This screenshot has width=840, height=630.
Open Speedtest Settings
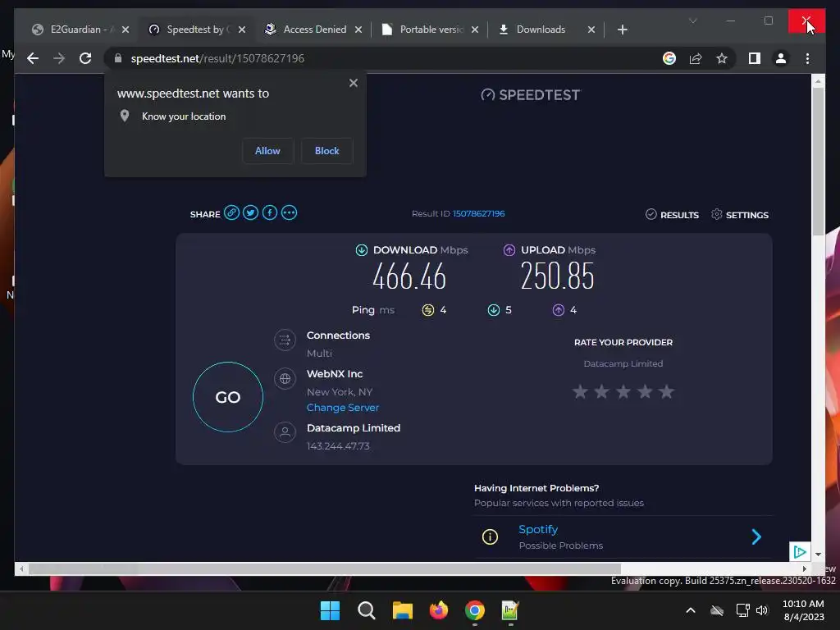739,214
